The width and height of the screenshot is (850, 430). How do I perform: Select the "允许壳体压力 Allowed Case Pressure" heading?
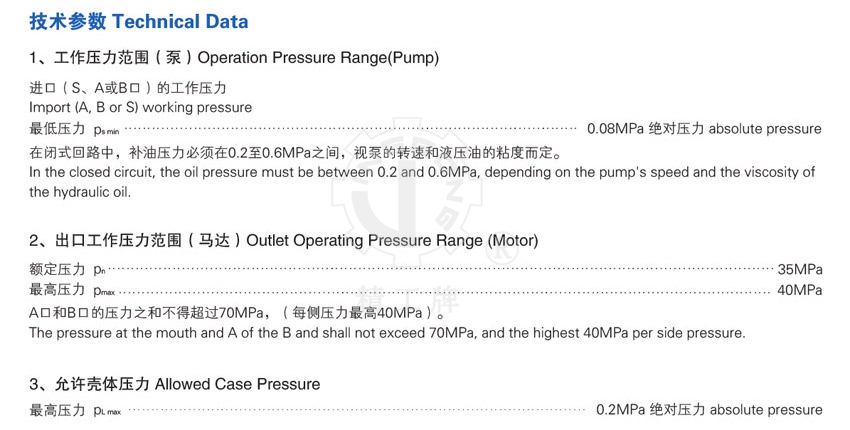click(175, 384)
